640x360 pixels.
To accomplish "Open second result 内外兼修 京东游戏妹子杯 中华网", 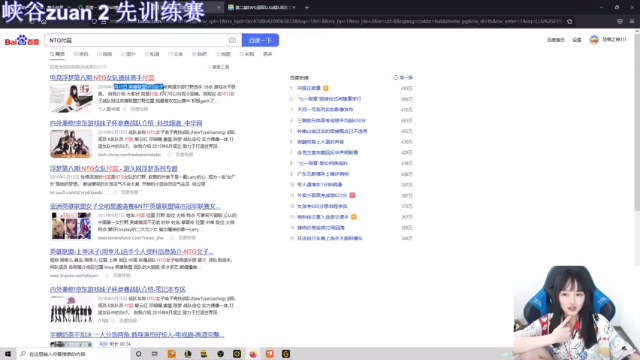I will click(x=126, y=123).
